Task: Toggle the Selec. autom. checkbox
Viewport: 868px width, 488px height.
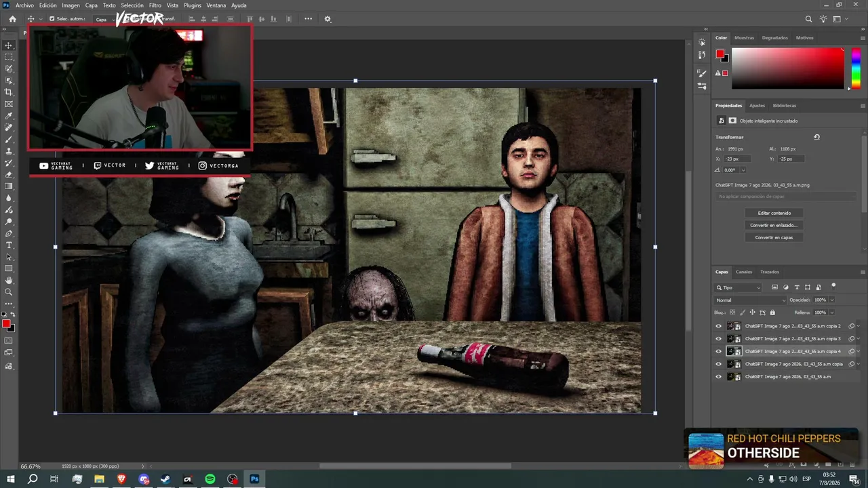Action: pos(52,19)
